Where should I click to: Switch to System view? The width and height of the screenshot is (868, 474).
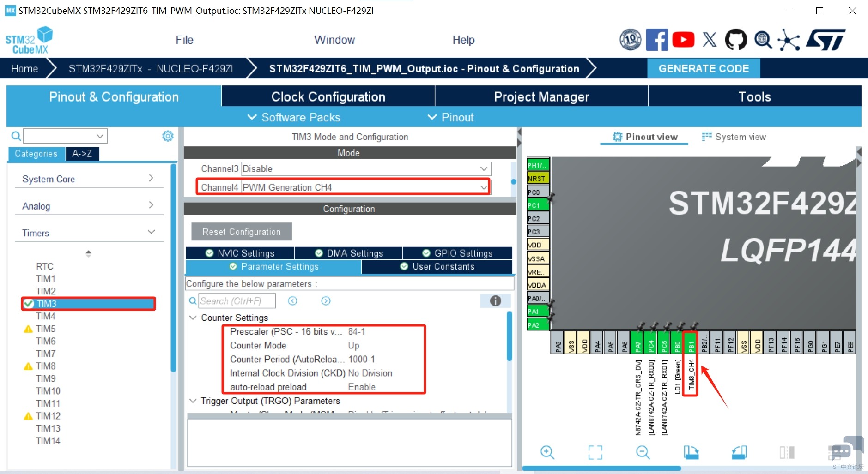click(734, 137)
